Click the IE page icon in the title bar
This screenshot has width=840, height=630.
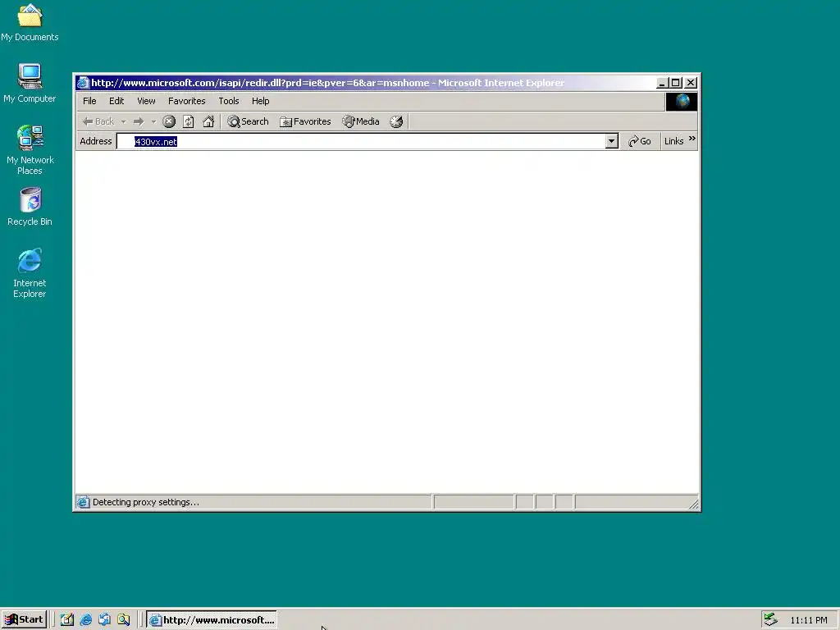(x=83, y=83)
